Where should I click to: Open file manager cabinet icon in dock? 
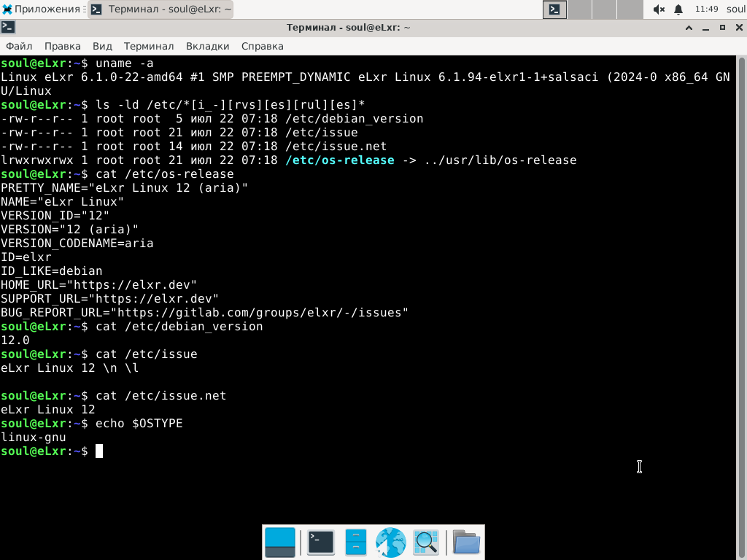click(x=355, y=542)
